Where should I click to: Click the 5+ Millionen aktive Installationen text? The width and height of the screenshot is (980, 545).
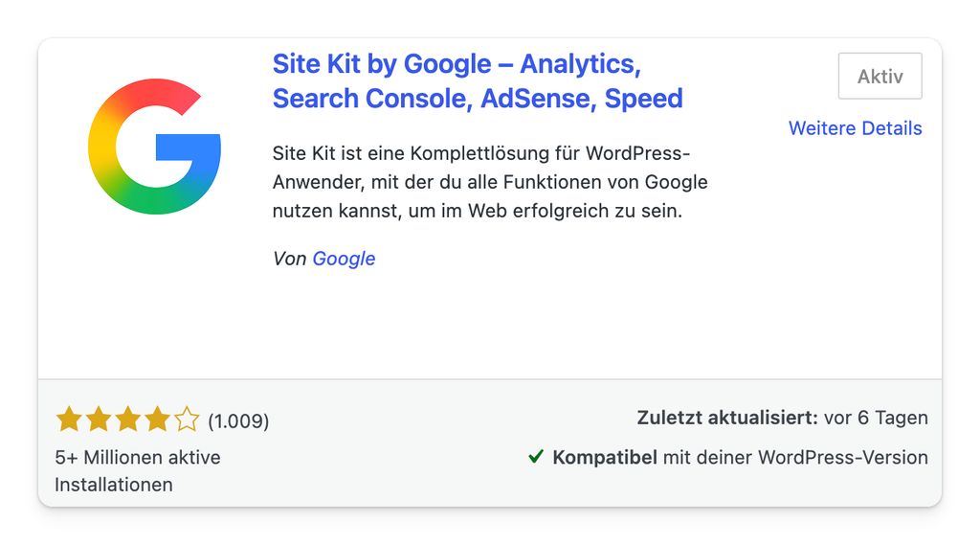138,471
